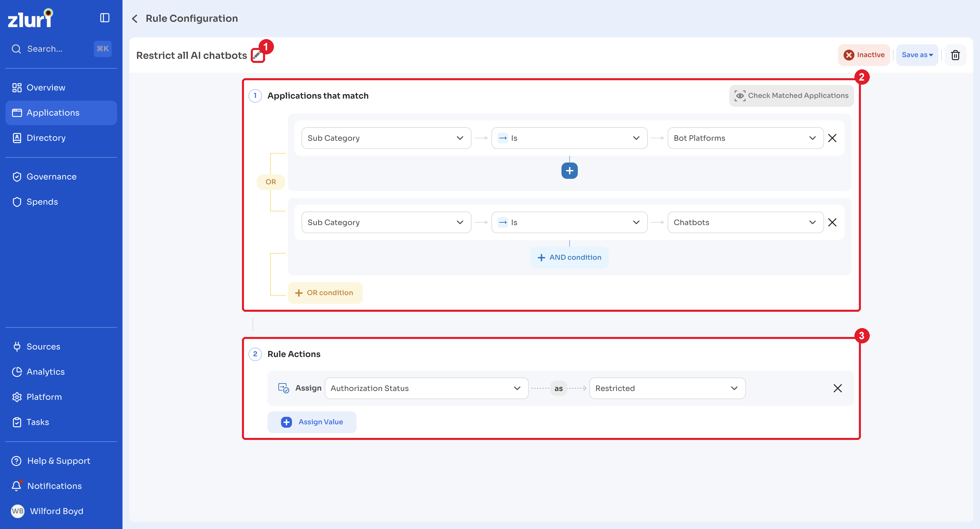Delete the rule with trash icon

click(x=955, y=55)
